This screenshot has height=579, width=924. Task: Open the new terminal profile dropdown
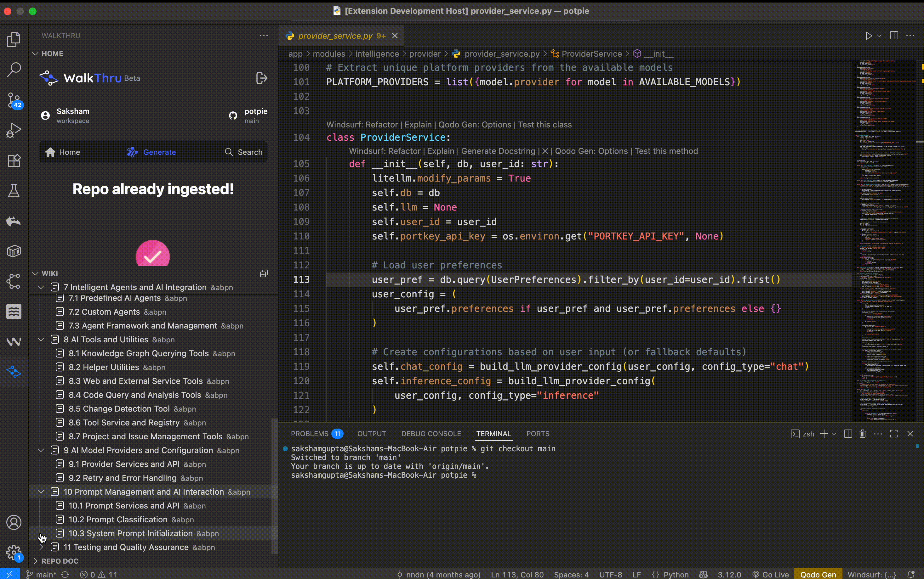point(834,434)
